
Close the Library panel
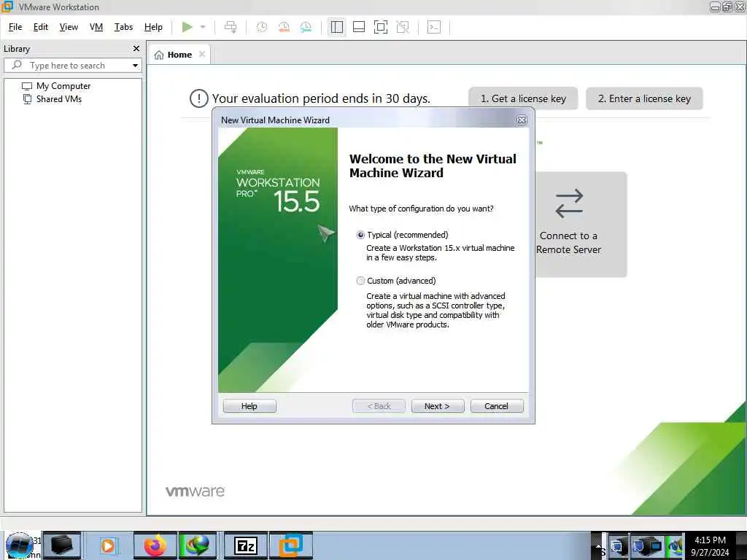pos(136,49)
